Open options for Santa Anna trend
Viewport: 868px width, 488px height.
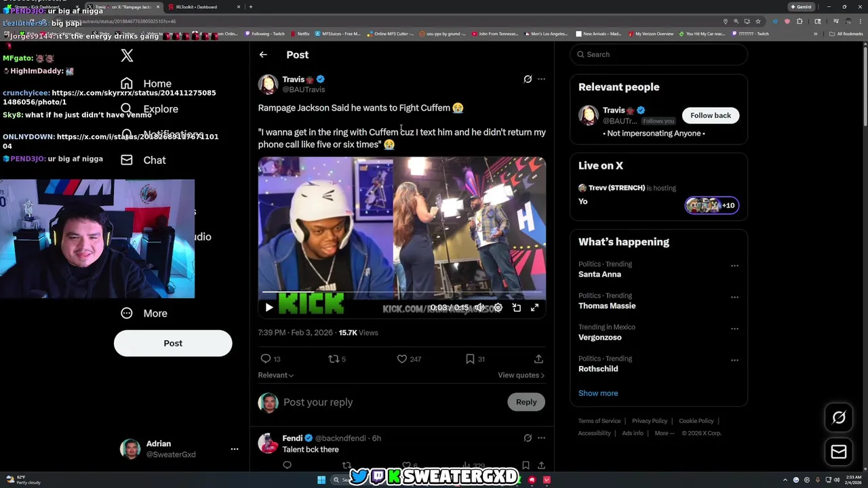tap(734, 266)
